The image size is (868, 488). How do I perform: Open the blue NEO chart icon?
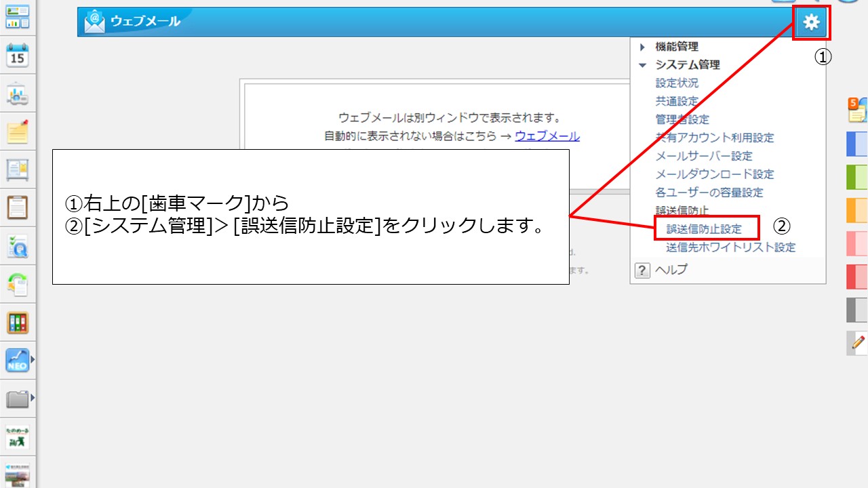(17, 360)
